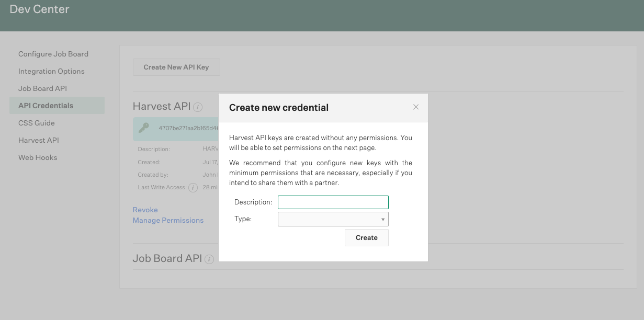Click the Dev Center header title
The height and width of the screenshot is (320, 644).
point(40,9)
